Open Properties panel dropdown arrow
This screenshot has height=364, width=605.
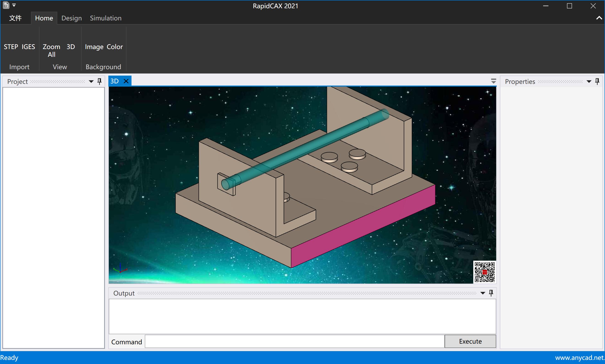[x=589, y=81]
